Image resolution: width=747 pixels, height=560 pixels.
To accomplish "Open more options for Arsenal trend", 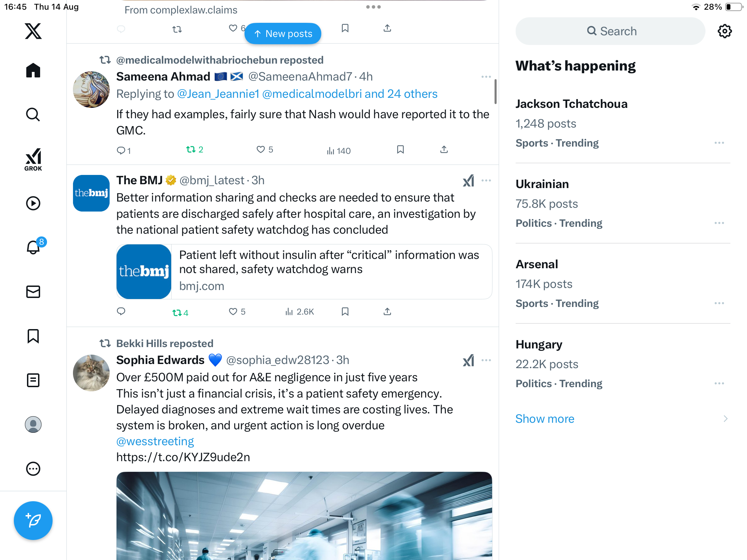I will (x=719, y=303).
